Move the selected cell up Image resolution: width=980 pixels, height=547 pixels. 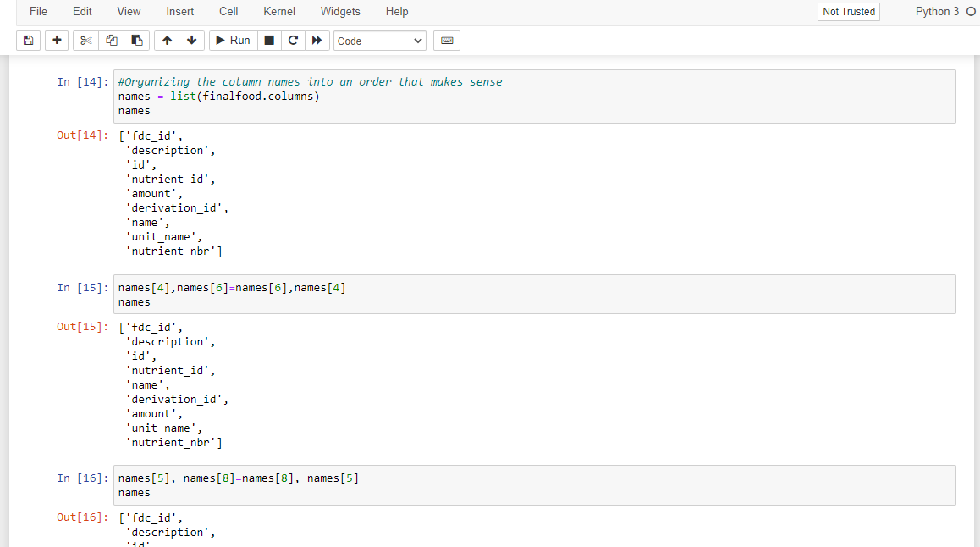click(166, 40)
